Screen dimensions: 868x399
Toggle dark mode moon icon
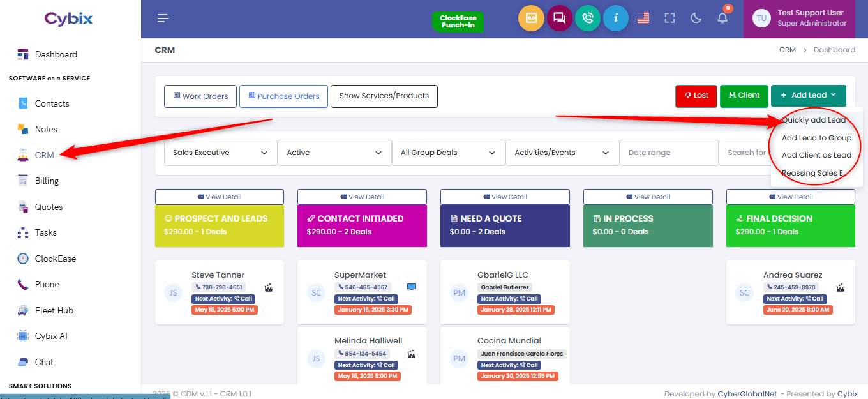click(x=696, y=19)
